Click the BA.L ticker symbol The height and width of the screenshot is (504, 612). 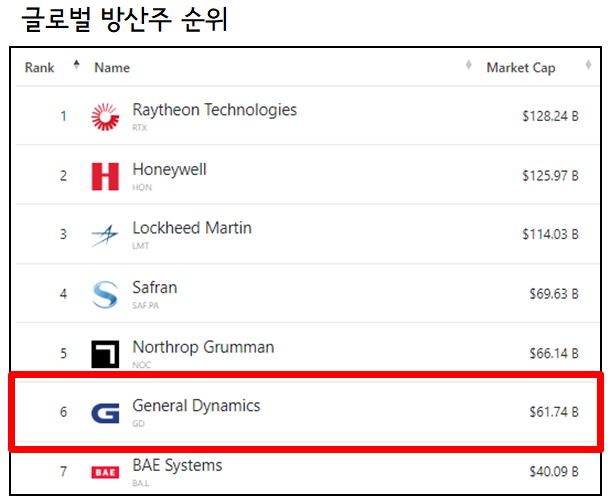(x=141, y=483)
